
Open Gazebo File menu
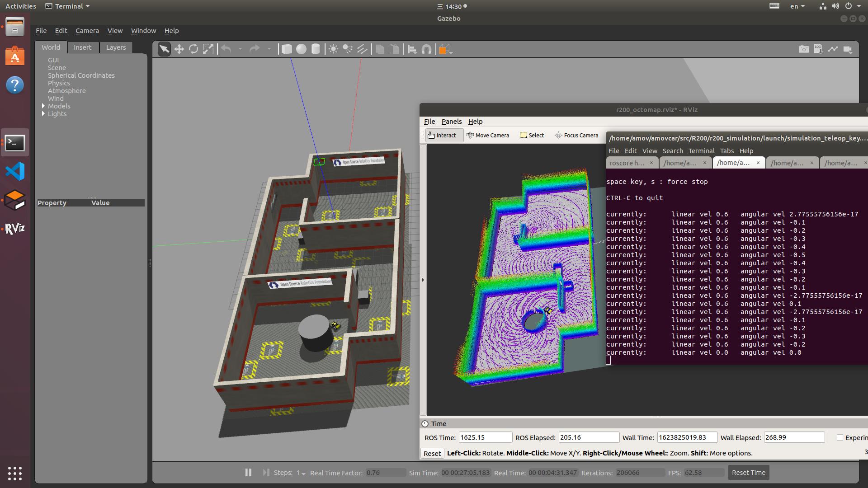coord(41,31)
